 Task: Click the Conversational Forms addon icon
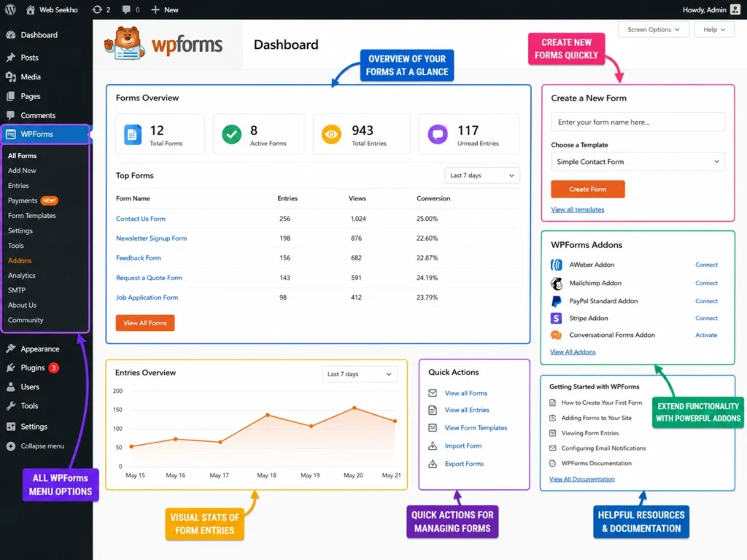(x=556, y=335)
